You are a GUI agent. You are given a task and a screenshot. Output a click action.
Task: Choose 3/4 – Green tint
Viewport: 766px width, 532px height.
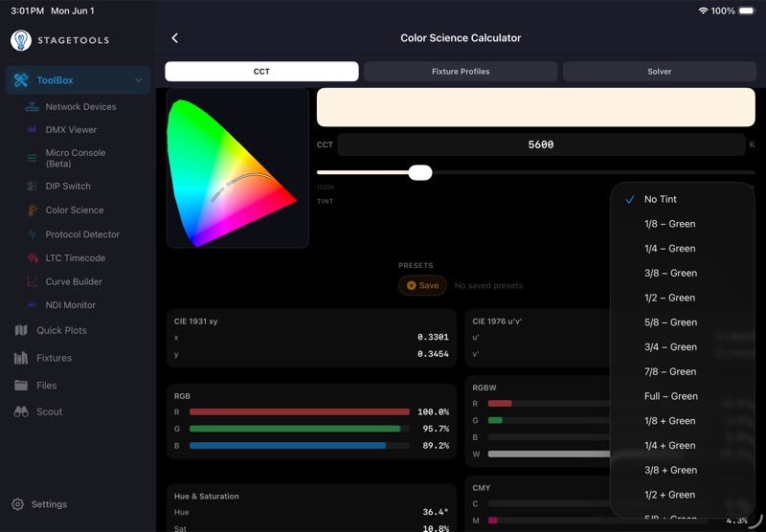[683, 347]
